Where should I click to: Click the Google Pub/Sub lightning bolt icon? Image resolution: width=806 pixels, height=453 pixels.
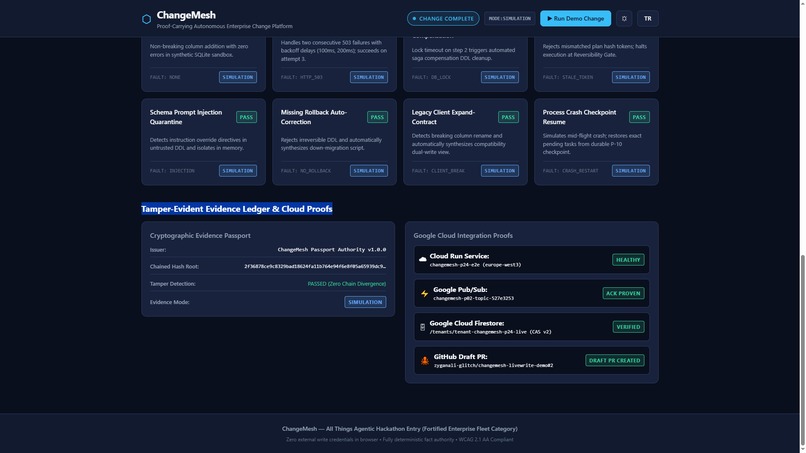pyautogui.click(x=425, y=294)
